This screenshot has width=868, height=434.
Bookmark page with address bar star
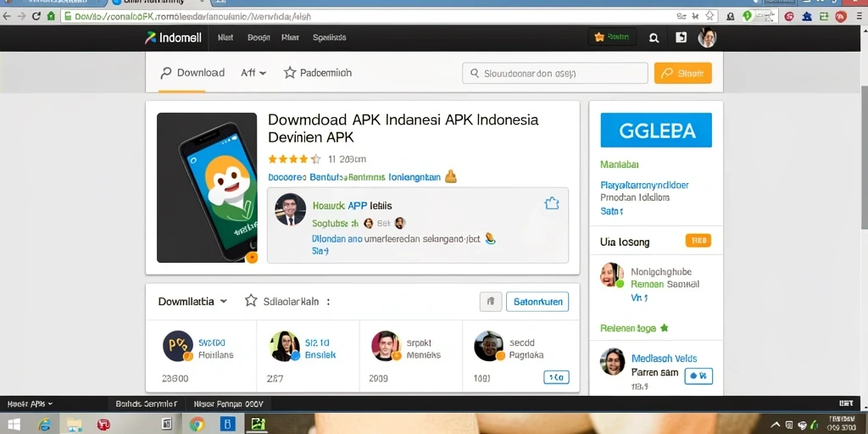(709, 17)
